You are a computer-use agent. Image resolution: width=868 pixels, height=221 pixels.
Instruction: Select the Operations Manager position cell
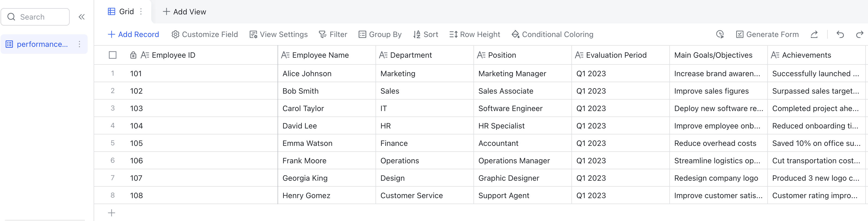pyautogui.click(x=523, y=160)
